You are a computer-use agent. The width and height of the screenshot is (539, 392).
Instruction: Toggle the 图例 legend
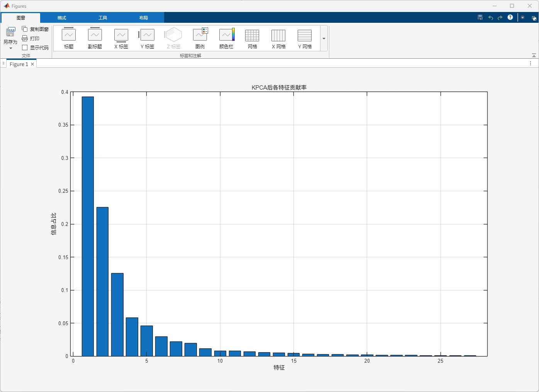pos(200,38)
